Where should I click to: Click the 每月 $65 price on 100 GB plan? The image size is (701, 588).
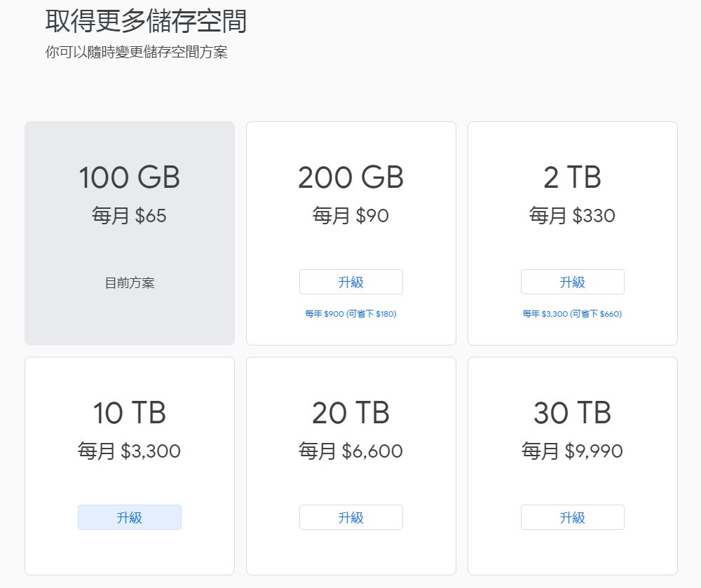point(129,216)
